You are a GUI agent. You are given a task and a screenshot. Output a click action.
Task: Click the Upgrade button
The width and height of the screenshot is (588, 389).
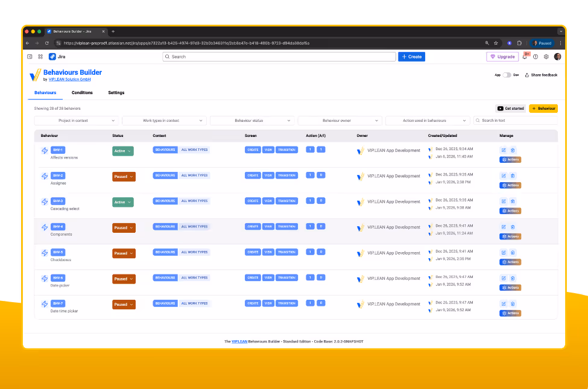pyautogui.click(x=502, y=57)
